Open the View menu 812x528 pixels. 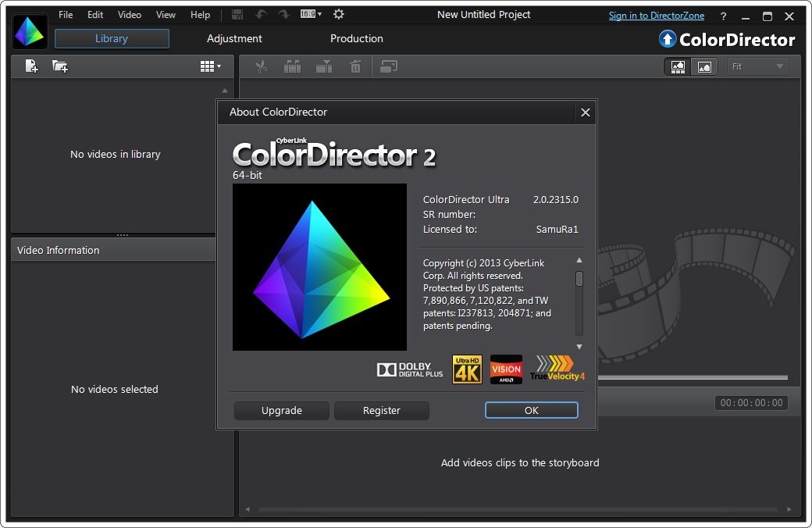pyautogui.click(x=166, y=15)
